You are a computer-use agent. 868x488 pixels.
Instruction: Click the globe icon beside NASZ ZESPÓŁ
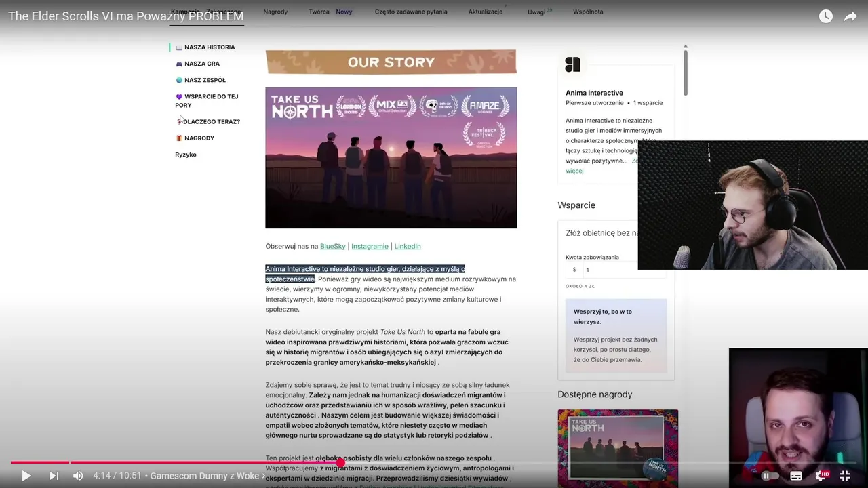coord(179,80)
